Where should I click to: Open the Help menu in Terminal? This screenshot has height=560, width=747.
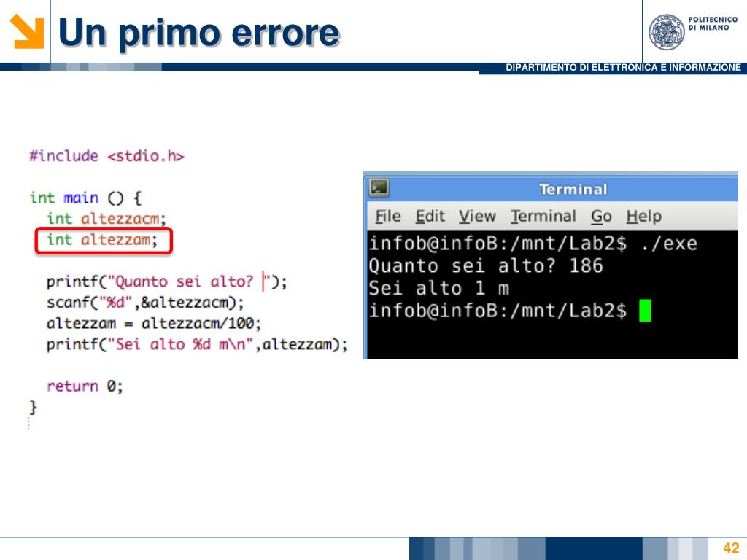pos(643,217)
